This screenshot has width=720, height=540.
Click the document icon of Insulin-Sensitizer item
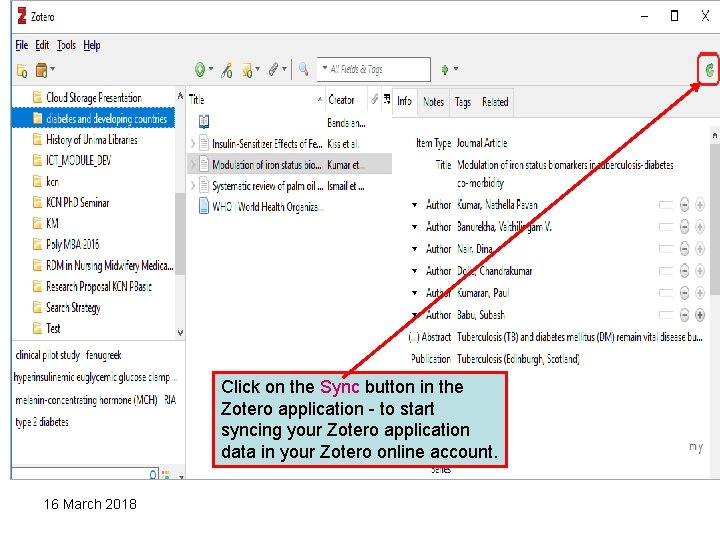(204, 143)
